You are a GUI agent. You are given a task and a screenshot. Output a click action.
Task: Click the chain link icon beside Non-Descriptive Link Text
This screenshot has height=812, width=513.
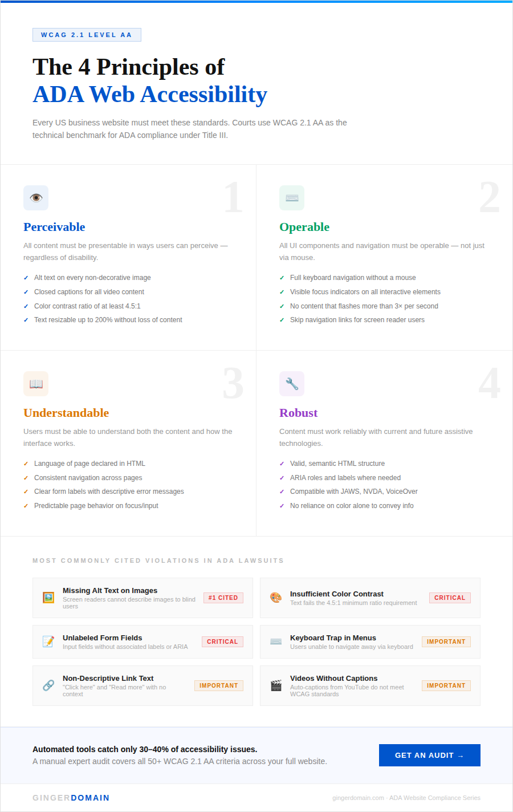pyautogui.click(x=48, y=685)
